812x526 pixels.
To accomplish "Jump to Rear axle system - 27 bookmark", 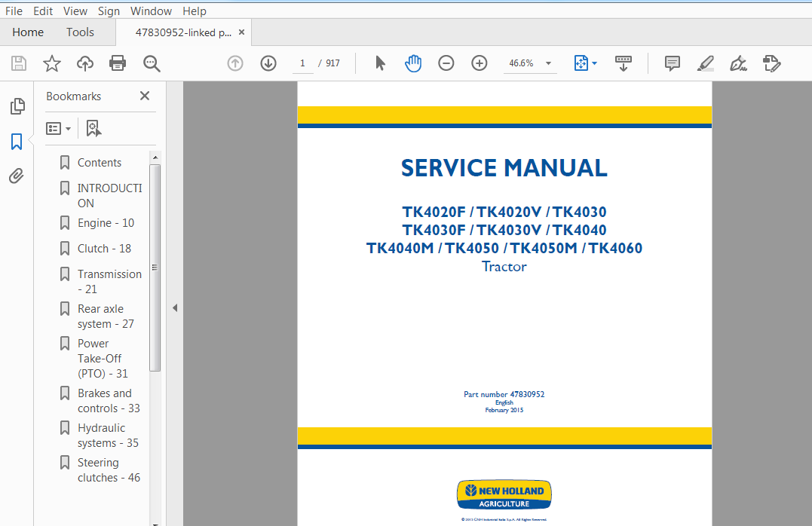I will click(x=106, y=316).
